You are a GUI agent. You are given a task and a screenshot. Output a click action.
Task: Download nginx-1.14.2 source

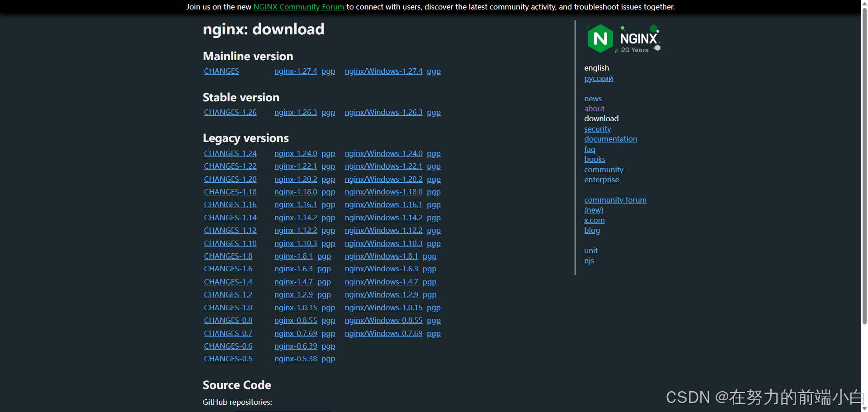point(296,218)
